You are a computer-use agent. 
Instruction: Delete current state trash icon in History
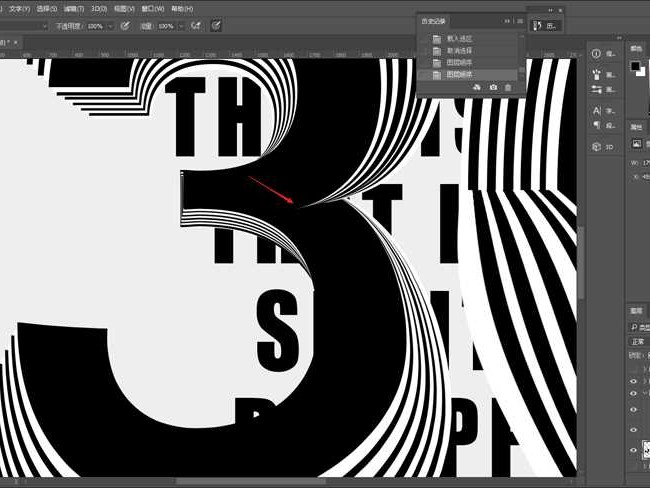point(508,88)
